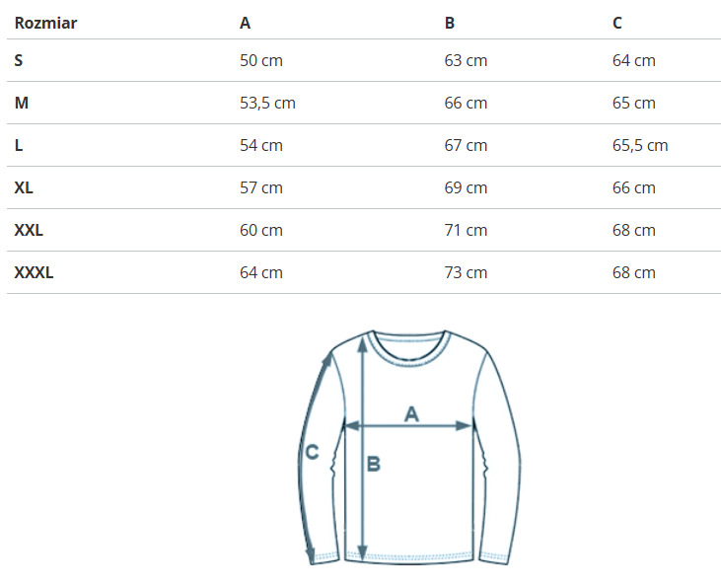Select the XL size row label
Screen dimensions: 721x588
[24, 187]
